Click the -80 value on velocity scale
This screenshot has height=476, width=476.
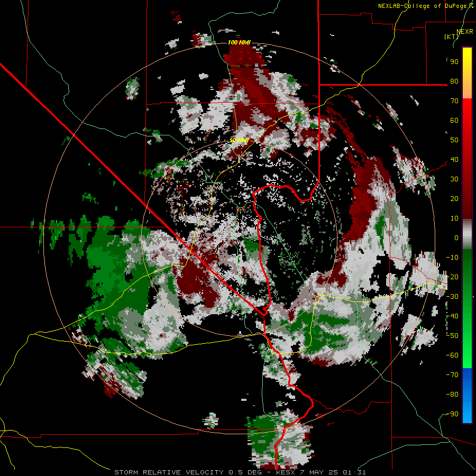[x=452, y=395]
